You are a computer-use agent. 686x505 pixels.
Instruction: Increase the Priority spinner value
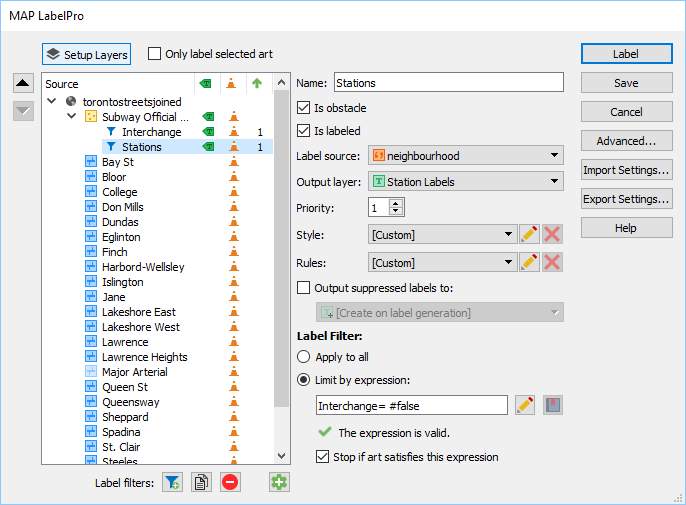coord(396,203)
